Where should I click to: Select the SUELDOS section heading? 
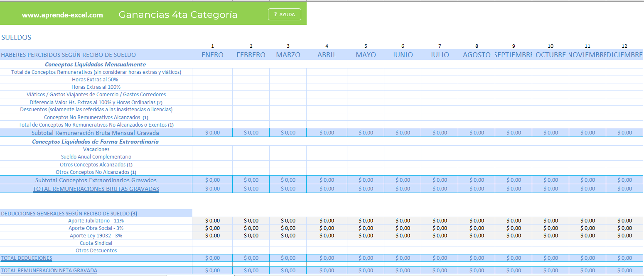pos(16,37)
